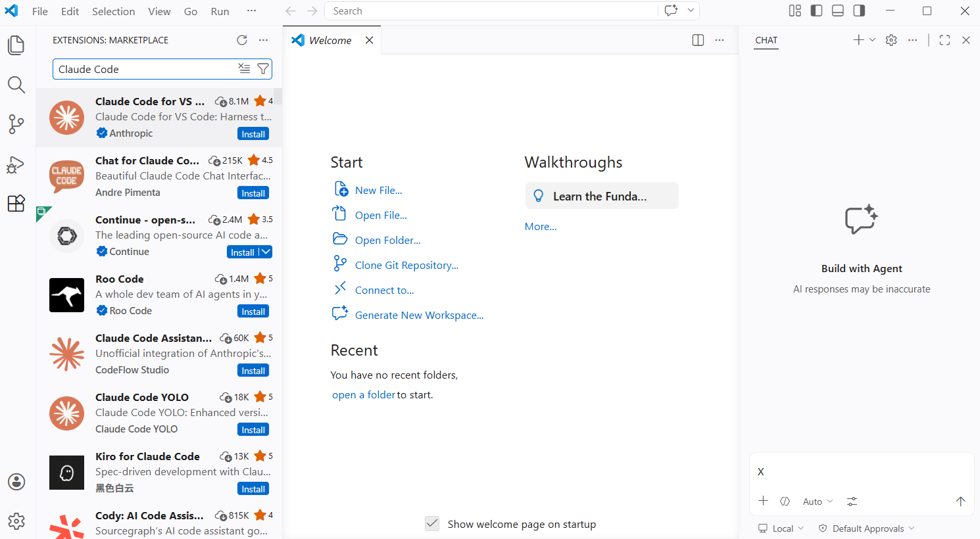Toggle the primary sidebar visibility
This screenshot has height=539, width=980.
(x=816, y=11)
